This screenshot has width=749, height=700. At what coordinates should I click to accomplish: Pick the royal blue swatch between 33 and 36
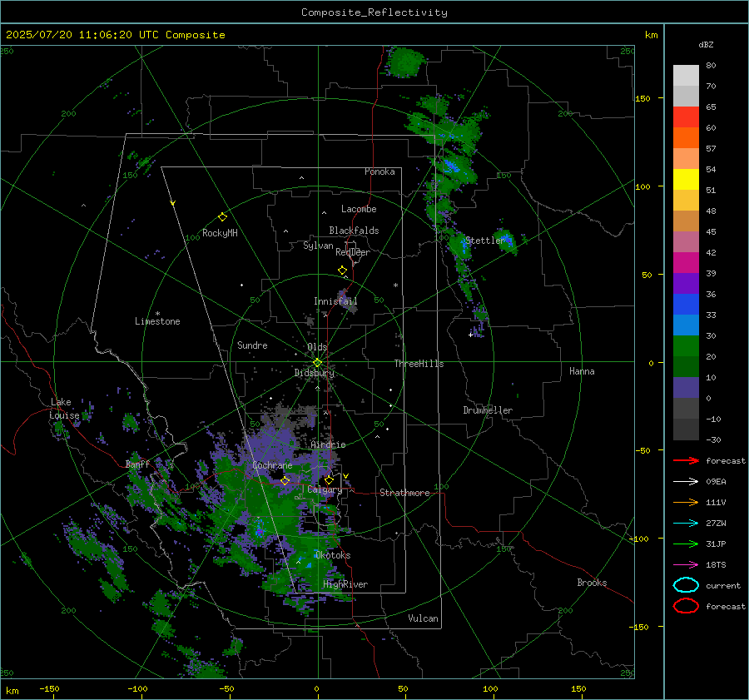(686, 305)
